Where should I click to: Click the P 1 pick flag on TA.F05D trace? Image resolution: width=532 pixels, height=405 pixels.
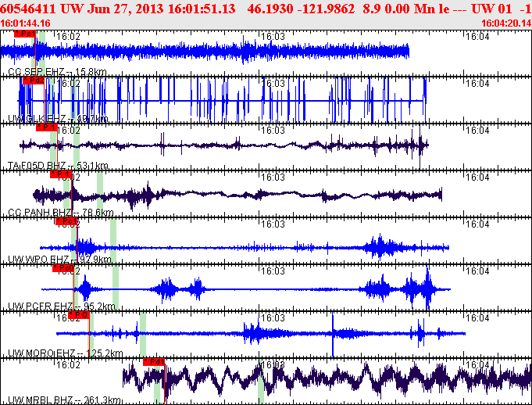tap(47, 127)
